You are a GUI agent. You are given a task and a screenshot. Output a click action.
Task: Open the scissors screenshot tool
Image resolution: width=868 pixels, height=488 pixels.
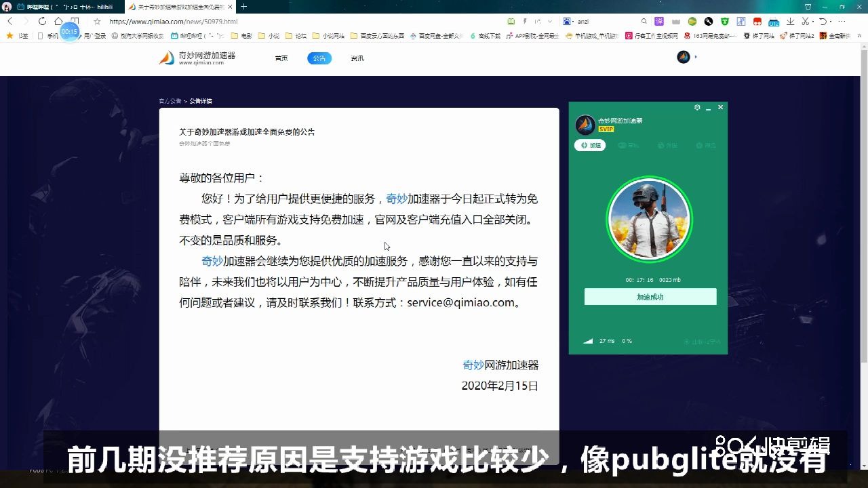806,22
